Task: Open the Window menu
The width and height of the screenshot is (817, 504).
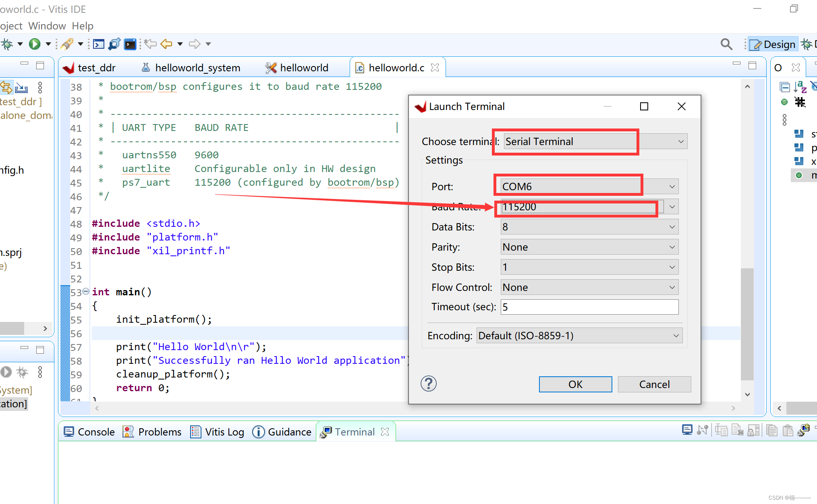Action: 47,26
